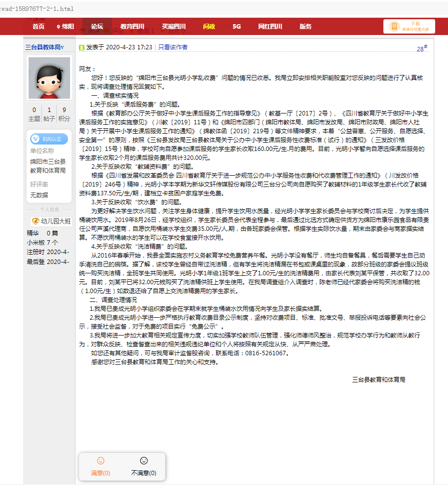The width and height of the screenshot is (448, 485).
Task: Open the 三台县教体局 username link
Action: click(44, 47)
